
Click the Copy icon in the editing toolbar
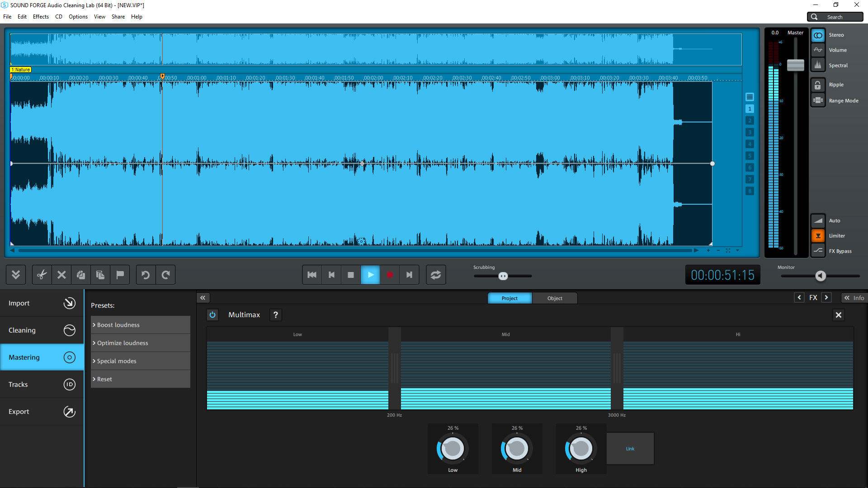click(x=100, y=275)
